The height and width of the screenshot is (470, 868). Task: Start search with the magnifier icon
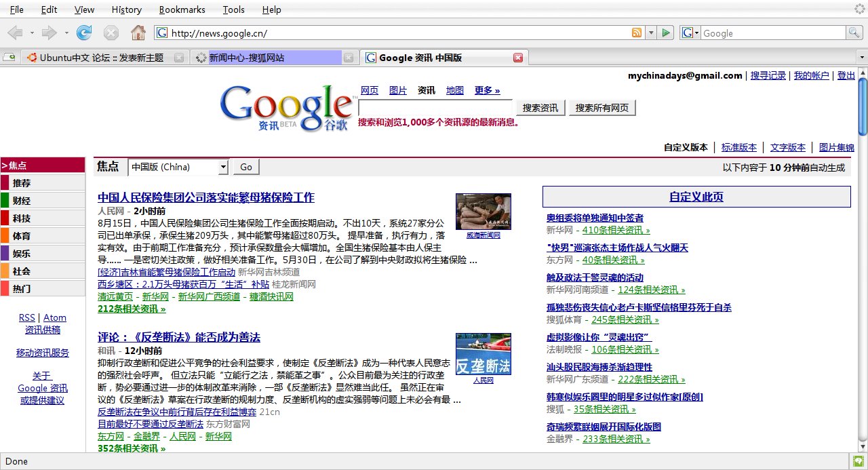click(854, 33)
